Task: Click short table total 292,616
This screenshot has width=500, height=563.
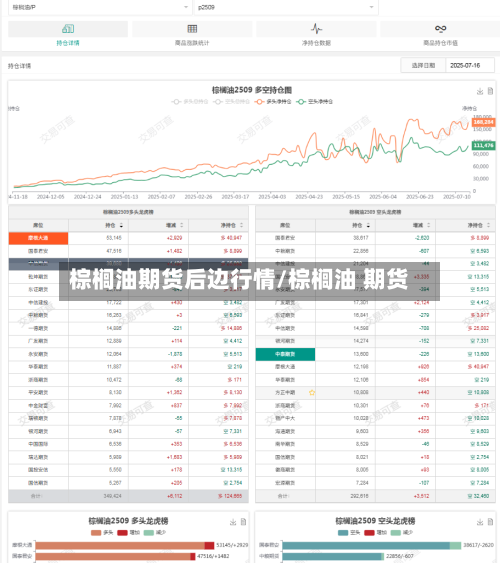Action: [x=360, y=496]
